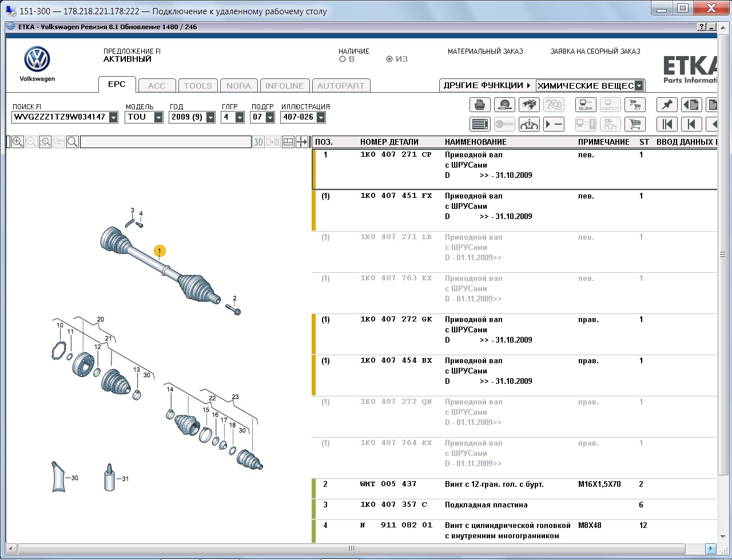Click the horizontal scrollbar left arrow
The height and width of the screenshot is (560, 732).
[11, 549]
